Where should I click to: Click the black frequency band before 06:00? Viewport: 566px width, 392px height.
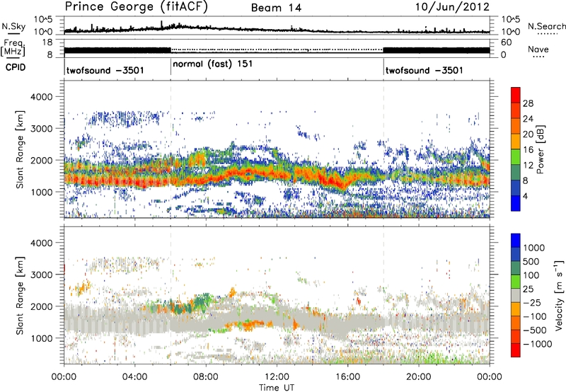click(x=117, y=50)
